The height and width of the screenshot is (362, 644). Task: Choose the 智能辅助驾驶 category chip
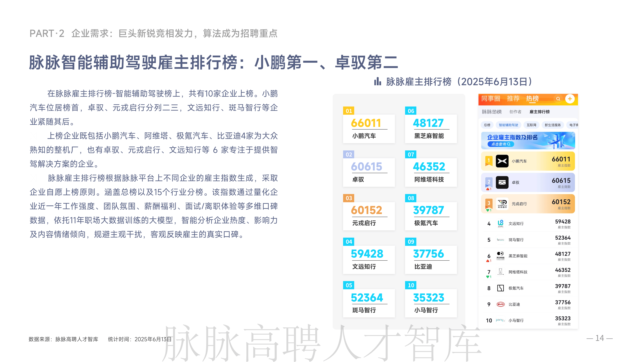[x=508, y=125]
